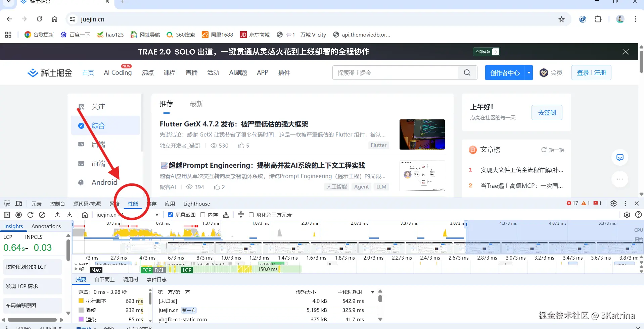This screenshot has width=644, height=329.
Task: Open the 事件日志 event log tab
Action: pos(156,279)
